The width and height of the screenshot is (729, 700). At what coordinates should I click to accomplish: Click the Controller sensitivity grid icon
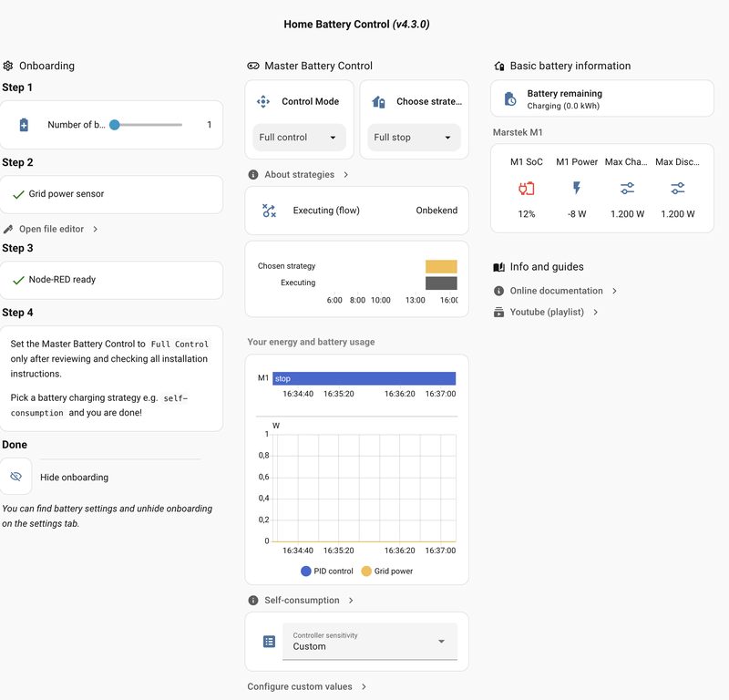click(x=268, y=642)
